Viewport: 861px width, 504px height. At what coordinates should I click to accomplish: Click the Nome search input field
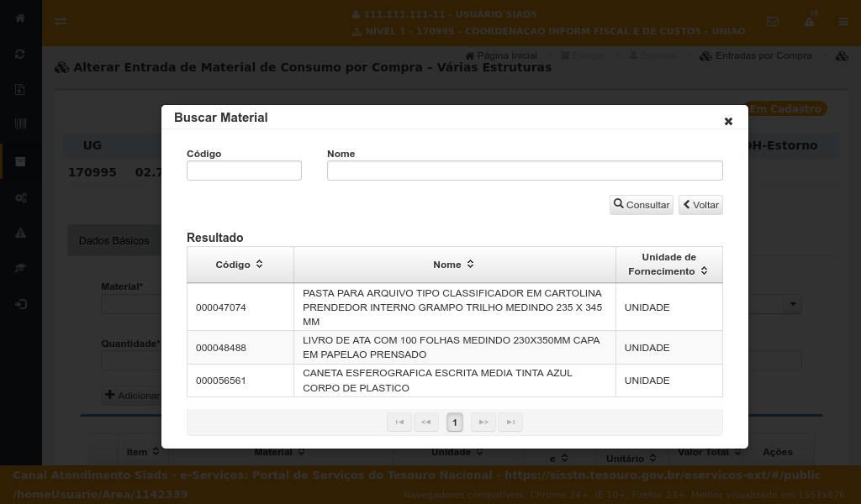click(x=525, y=171)
